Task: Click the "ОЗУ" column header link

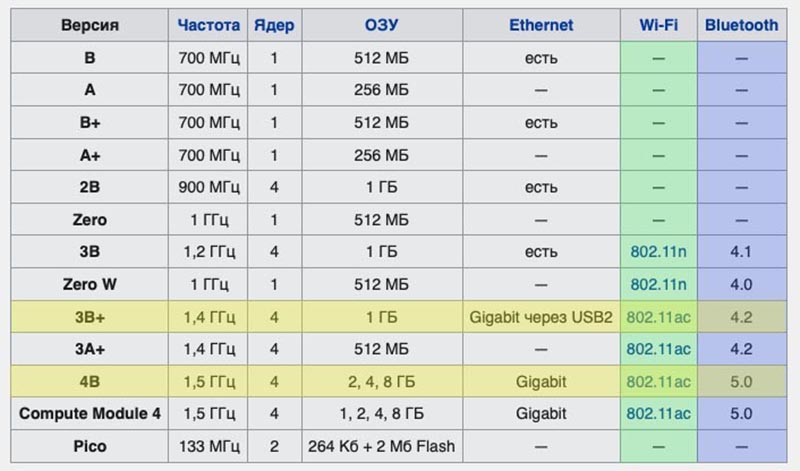Action: coord(381,25)
